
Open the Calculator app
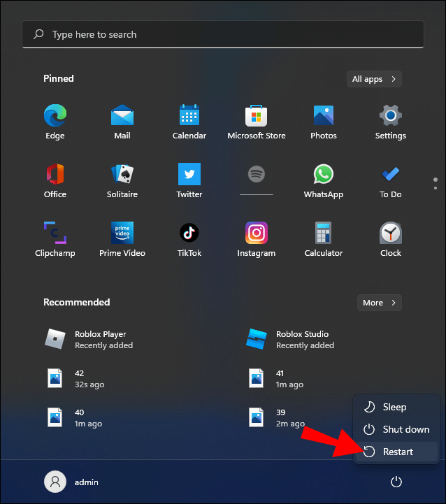pyautogui.click(x=324, y=239)
